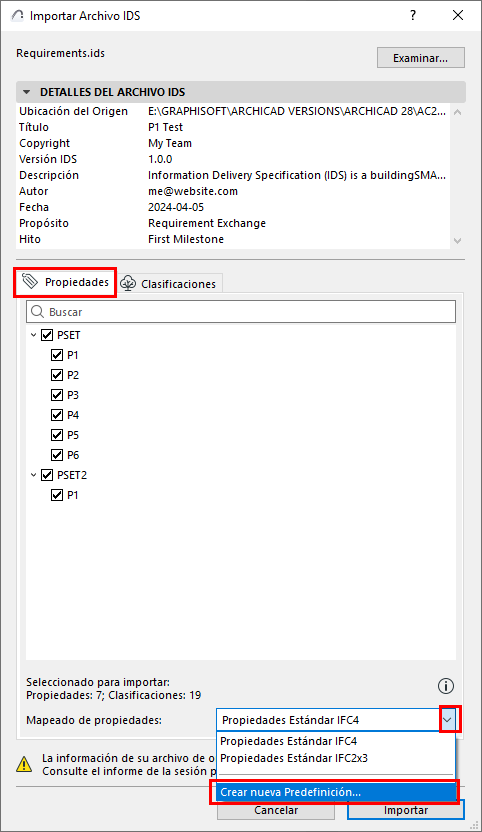Click the details list scroll down arrow
This screenshot has height=832, width=482.
pyautogui.click(x=458, y=240)
